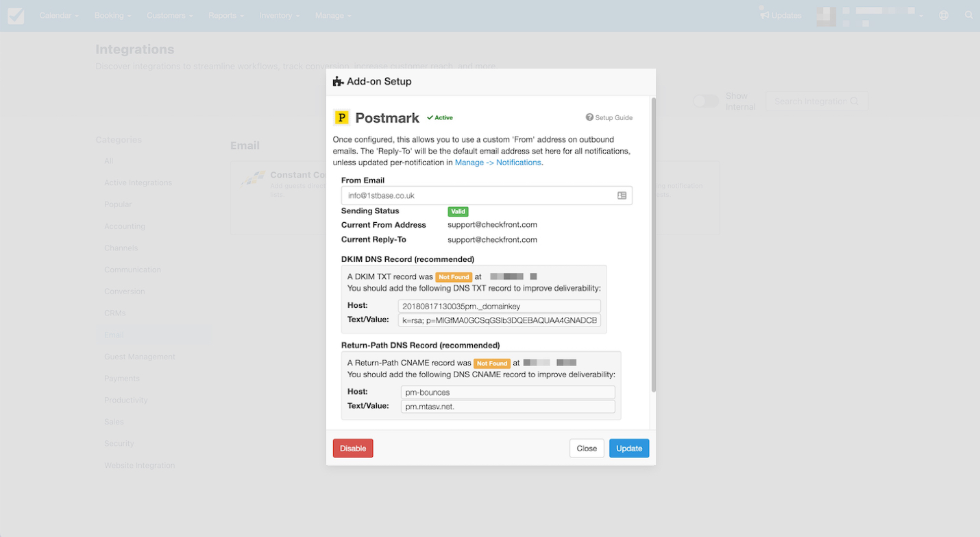Select the Guest Management category
The height and width of the screenshot is (537, 980).
click(140, 357)
